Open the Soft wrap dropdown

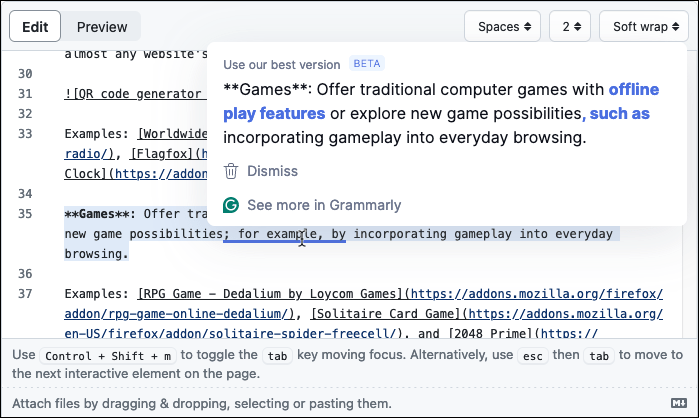click(x=647, y=27)
